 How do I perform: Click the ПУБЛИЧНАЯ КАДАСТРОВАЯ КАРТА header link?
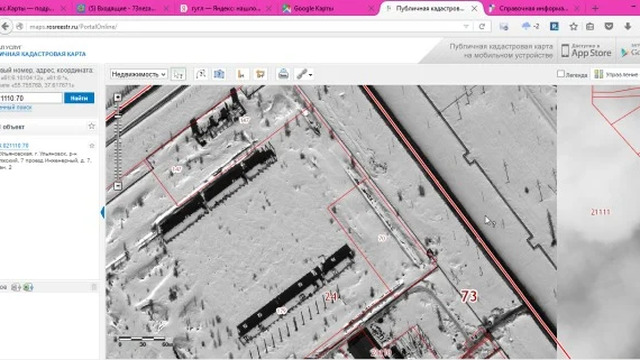coord(43,54)
